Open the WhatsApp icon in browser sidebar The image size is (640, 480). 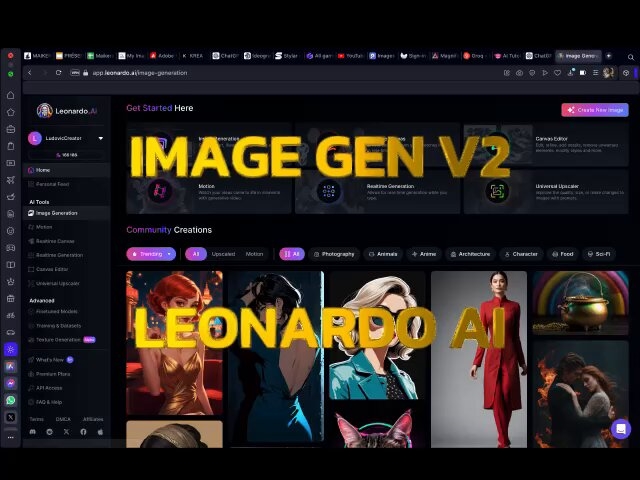11,400
